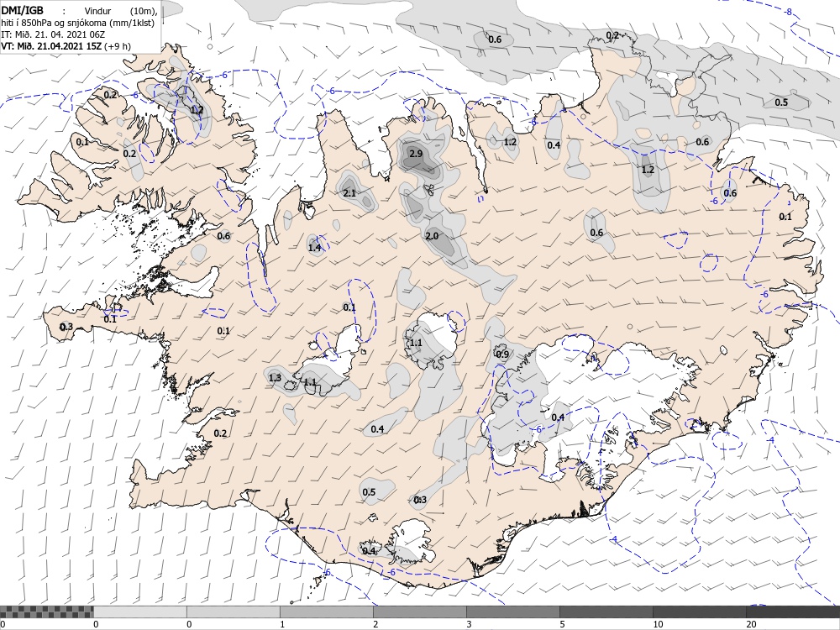This screenshot has width=840, height=630.
Task: Click the 'VT: Mið. 21.04.2021 15Z (+9 h)' line
Action: coord(66,46)
